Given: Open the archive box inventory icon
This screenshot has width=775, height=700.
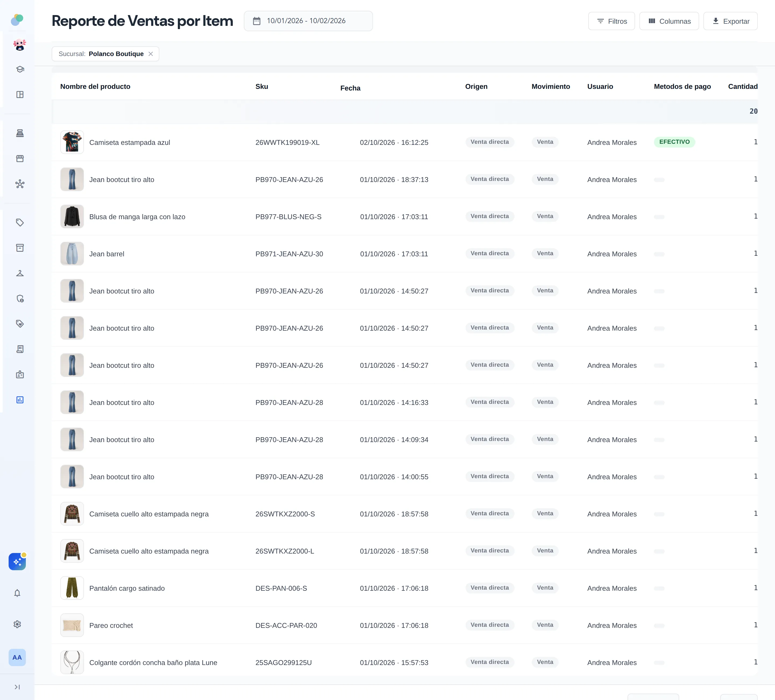Looking at the screenshot, I should point(20,248).
